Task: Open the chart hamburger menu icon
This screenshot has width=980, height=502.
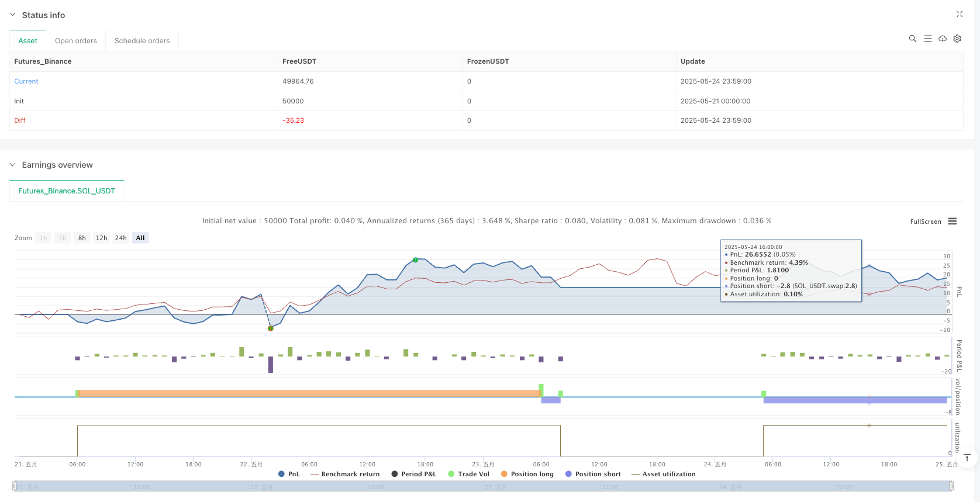Action: (953, 221)
